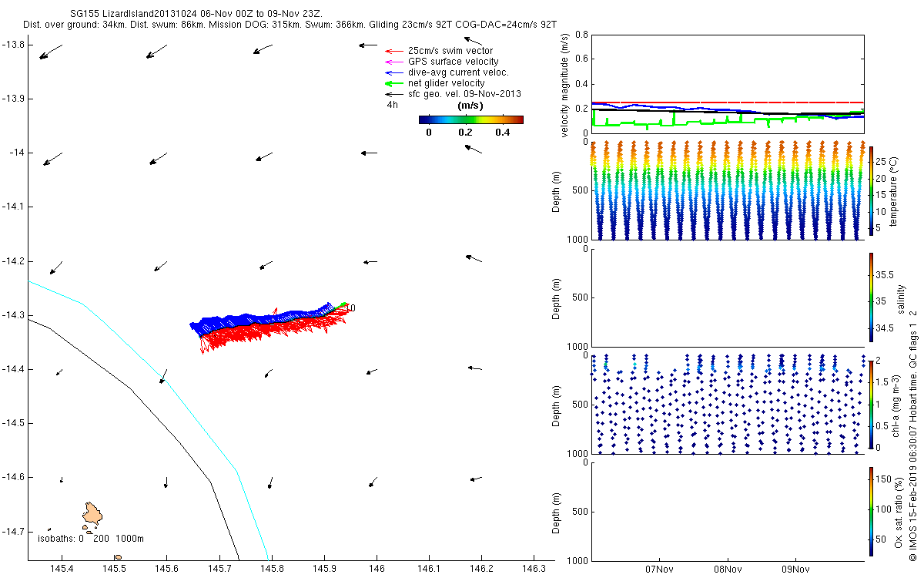Click the '-13.9' latitude tick
Image resolution: width=924 pixels, height=578 pixels.
(x=14, y=99)
